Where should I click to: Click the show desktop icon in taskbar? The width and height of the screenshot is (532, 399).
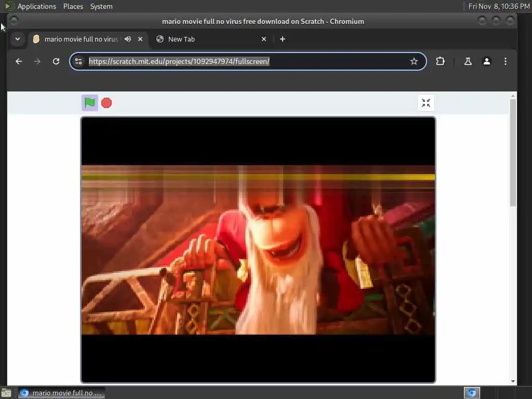6,393
